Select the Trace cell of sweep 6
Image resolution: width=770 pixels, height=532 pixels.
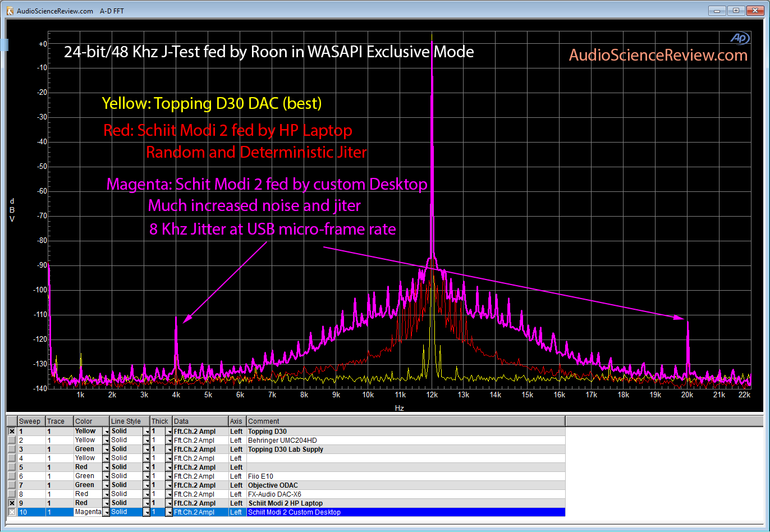(59, 476)
